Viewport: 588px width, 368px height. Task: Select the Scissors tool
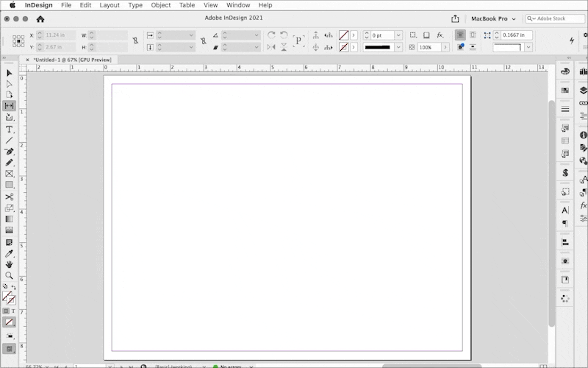(9, 197)
